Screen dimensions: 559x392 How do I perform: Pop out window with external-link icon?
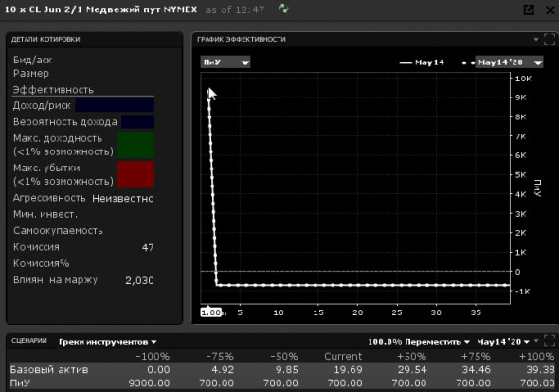[529, 9]
